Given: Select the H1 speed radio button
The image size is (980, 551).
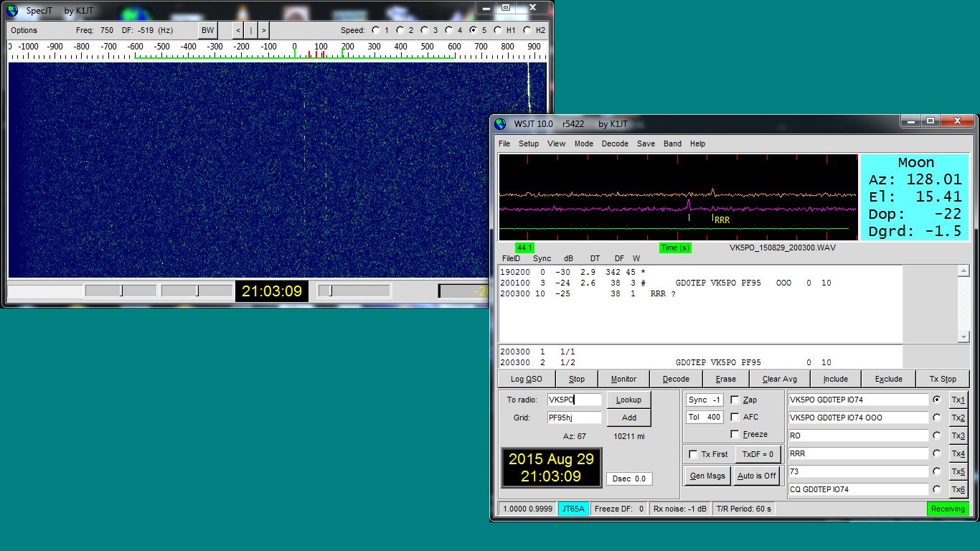Looking at the screenshot, I should click(x=497, y=30).
